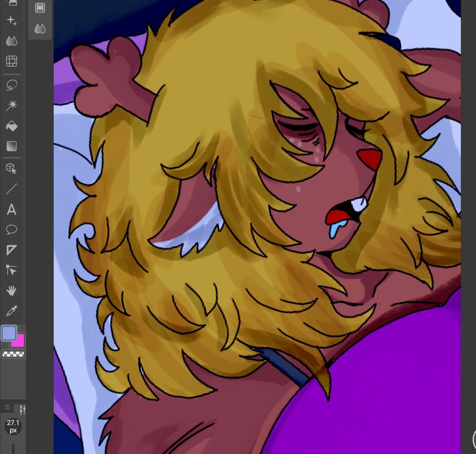This screenshot has width=476, height=454.
Task: Open the hamburger menu above brush size
Action: tap(7, 407)
